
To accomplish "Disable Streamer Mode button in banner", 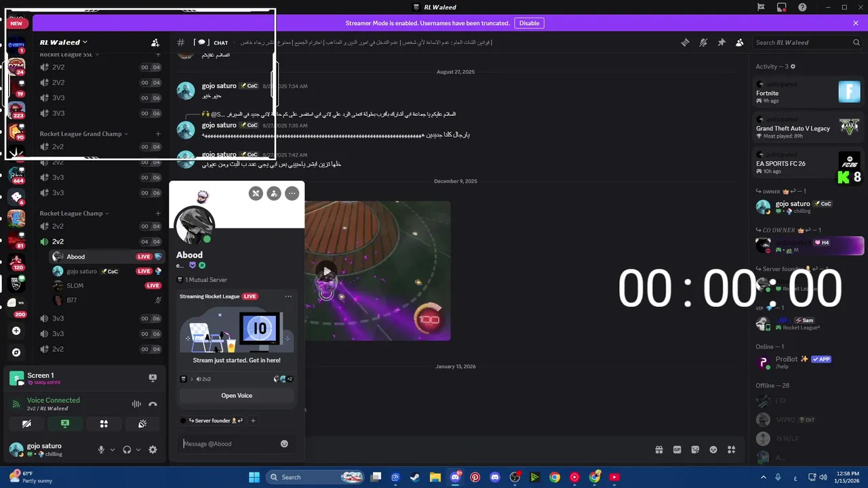I will [x=529, y=23].
